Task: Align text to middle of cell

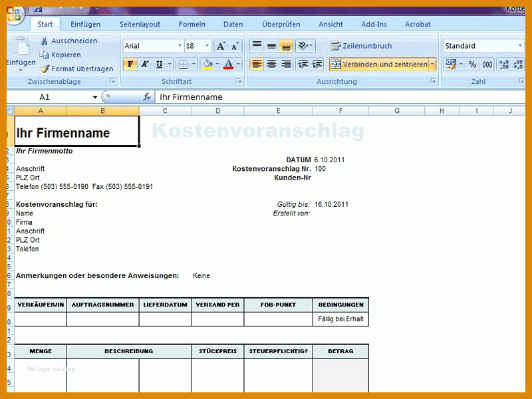Action: click(271, 45)
